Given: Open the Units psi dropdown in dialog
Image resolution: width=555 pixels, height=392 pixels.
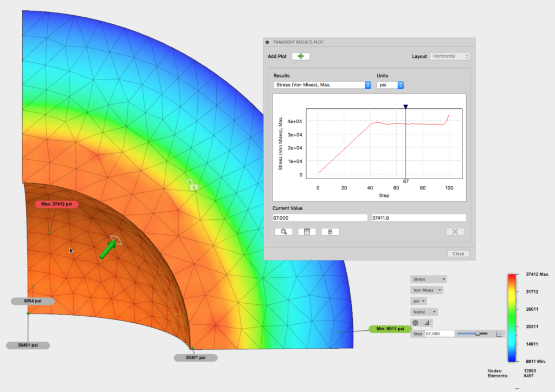Looking at the screenshot, I should tap(390, 85).
